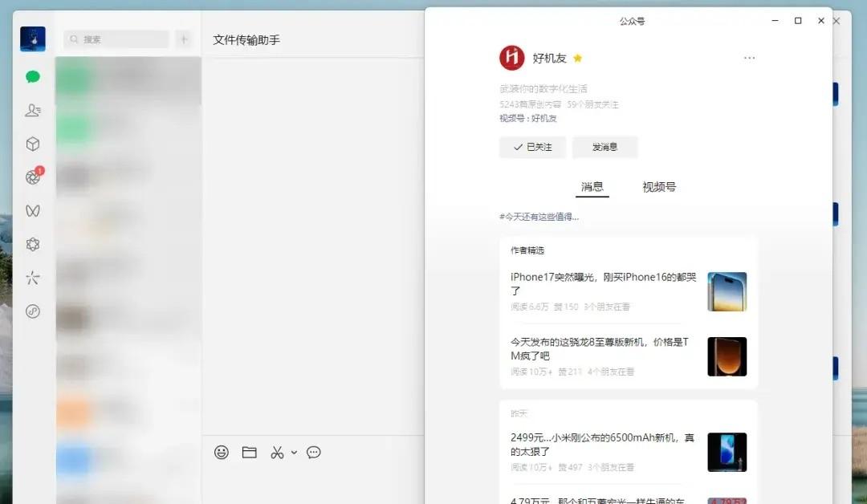
Task: Click the scissors screenshot tool
Action: 277,453
